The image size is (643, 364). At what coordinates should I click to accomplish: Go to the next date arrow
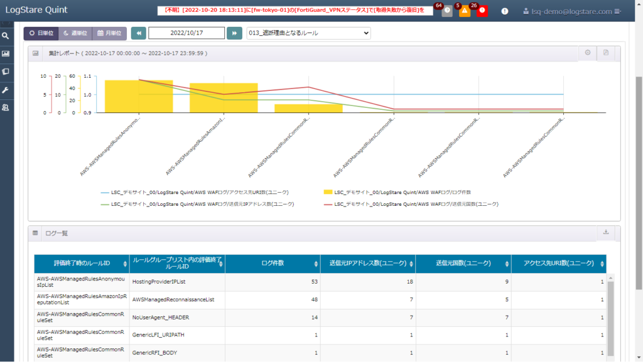(234, 33)
